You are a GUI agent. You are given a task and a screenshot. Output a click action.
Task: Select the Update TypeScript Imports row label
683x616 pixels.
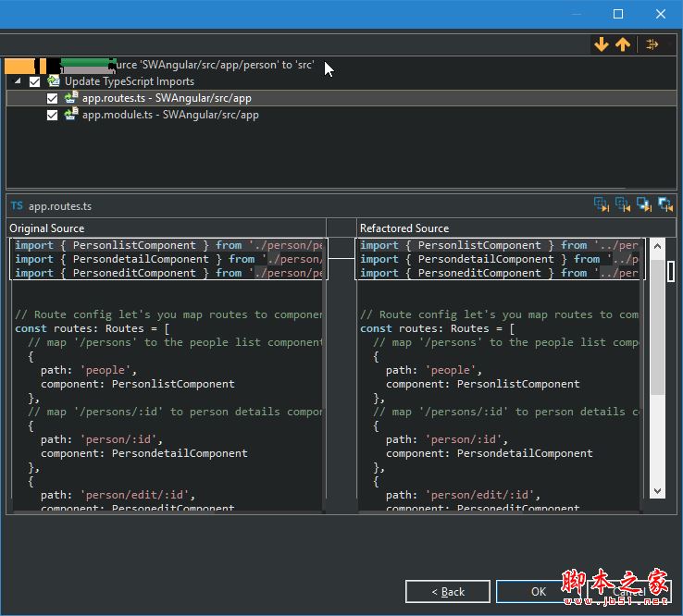[x=130, y=81]
